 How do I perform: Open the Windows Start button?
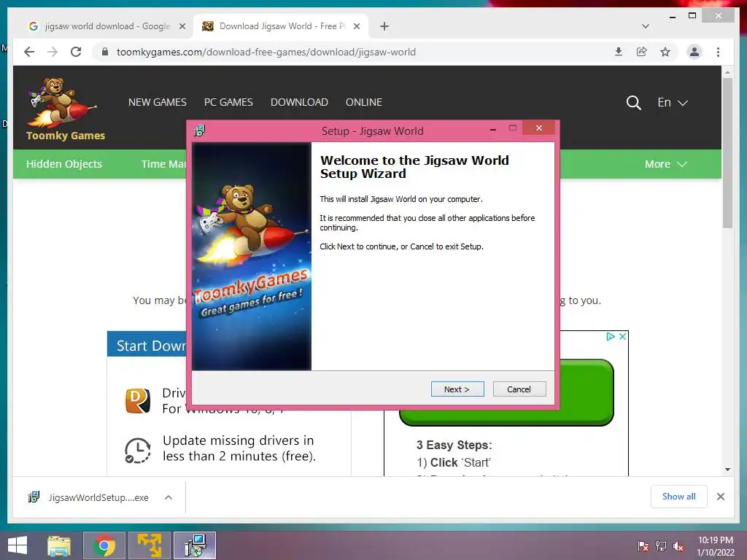click(x=18, y=545)
